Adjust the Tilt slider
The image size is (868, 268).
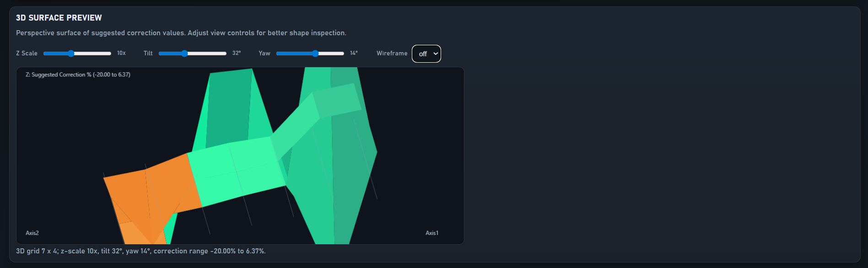193,54
